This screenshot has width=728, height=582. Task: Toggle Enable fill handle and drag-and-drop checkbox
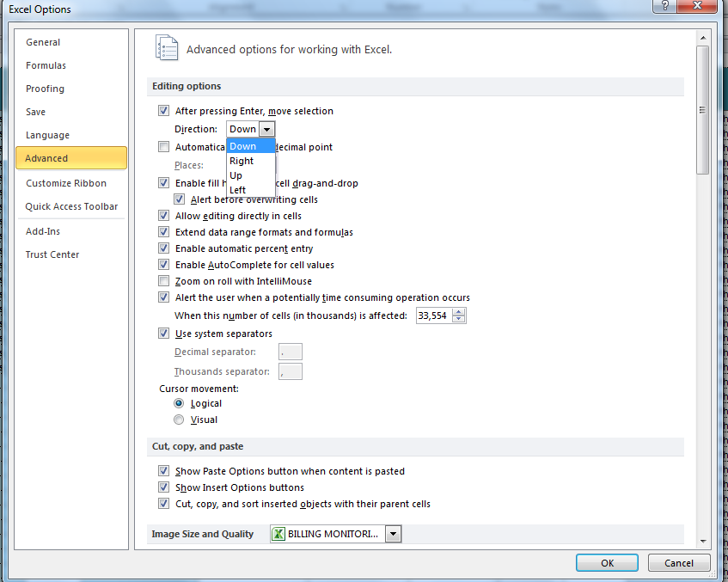click(163, 183)
